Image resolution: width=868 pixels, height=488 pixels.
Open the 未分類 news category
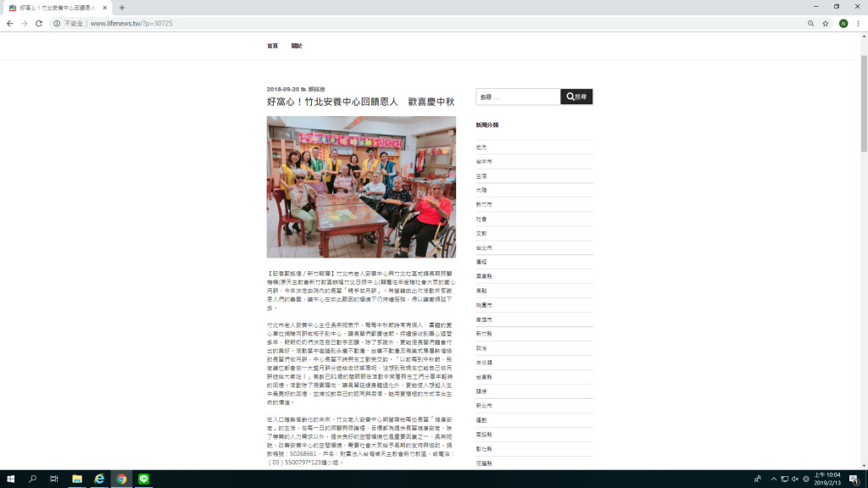[484, 363]
